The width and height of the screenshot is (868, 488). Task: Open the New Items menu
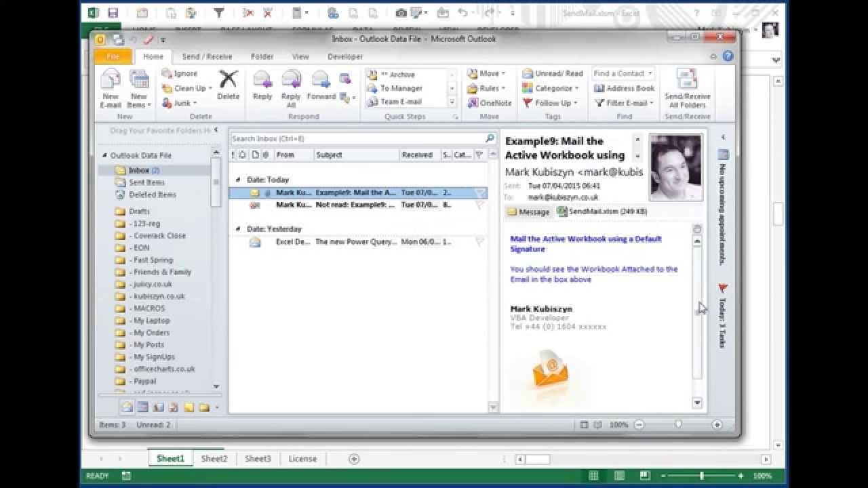138,89
